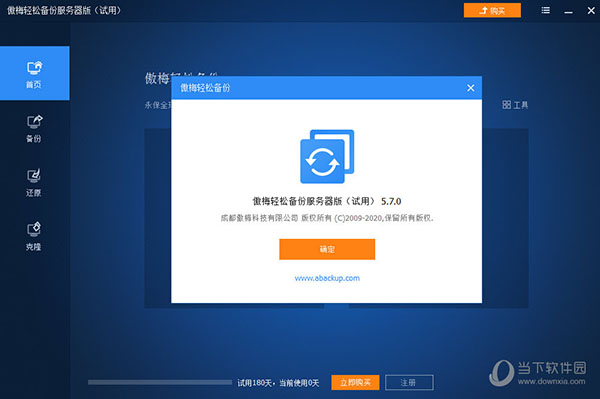Click the window title 傲梅轻松备份服务器版 text
The image size is (600, 399).
coord(64,10)
